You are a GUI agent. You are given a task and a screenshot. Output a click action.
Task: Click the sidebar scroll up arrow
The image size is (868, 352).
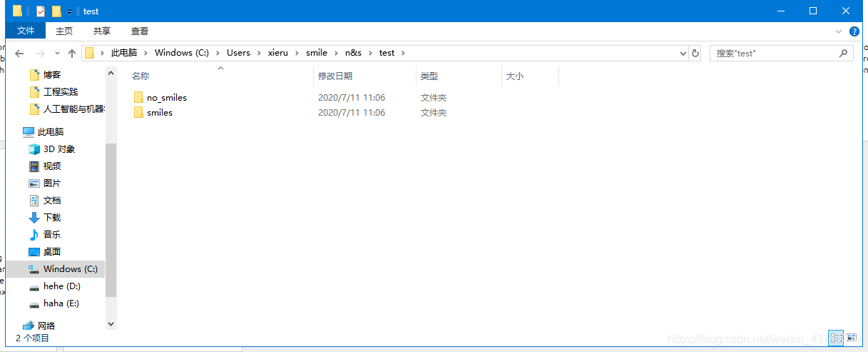[111, 73]
